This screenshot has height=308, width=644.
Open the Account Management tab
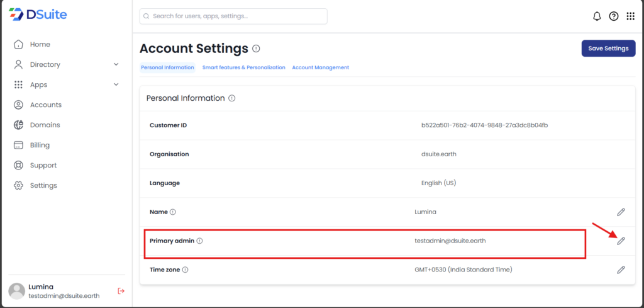[320, 67]
